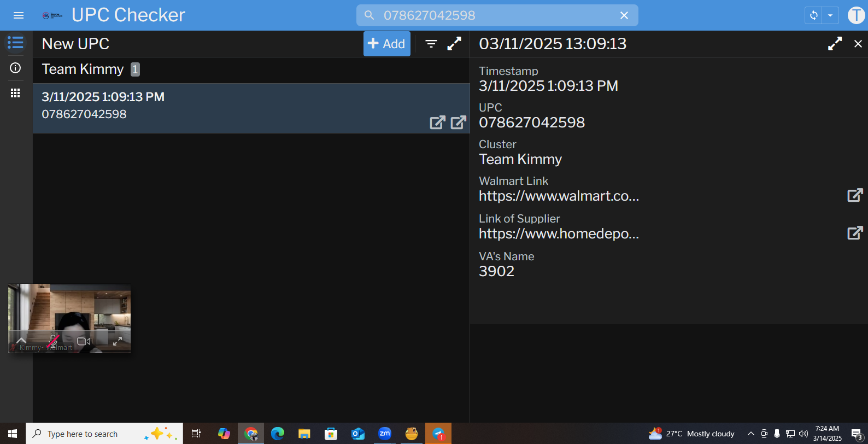868x444 pixels.
Task: Click the sync refresh button
Action: click(814, 15)
